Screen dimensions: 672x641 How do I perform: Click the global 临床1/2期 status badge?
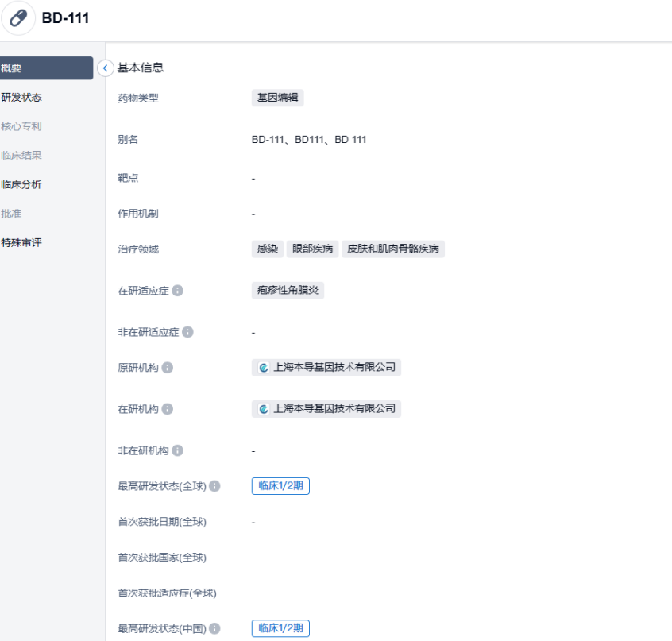click(280, 486)
